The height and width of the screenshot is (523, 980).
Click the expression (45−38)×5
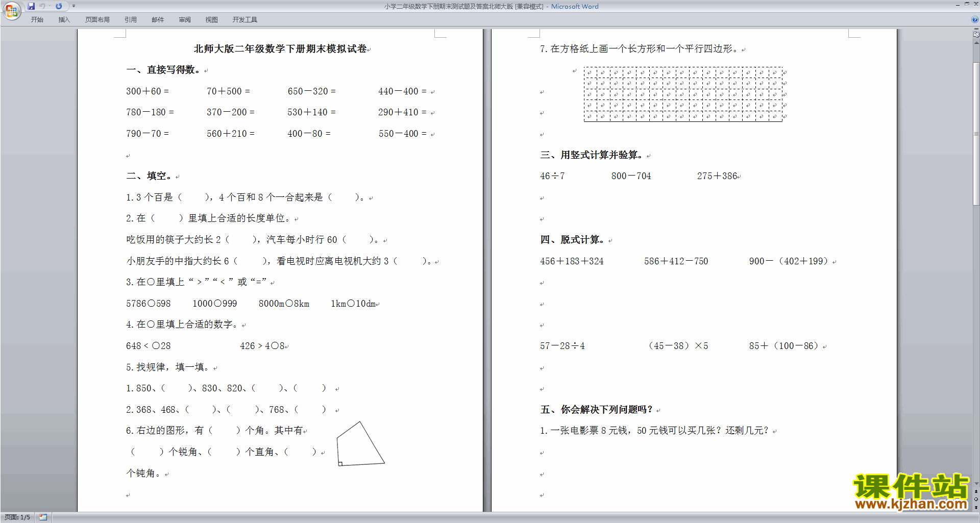point(677,346)
